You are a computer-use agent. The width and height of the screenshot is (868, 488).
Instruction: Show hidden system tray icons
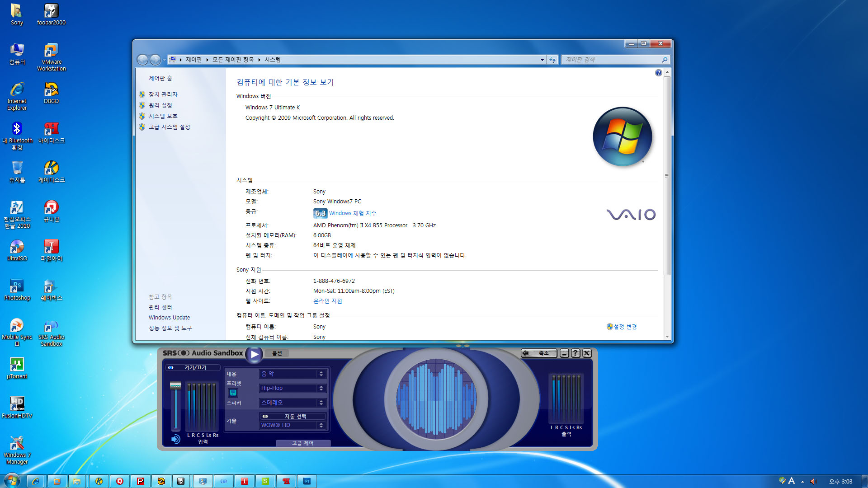pyautogui.click(x=802, y=482)
